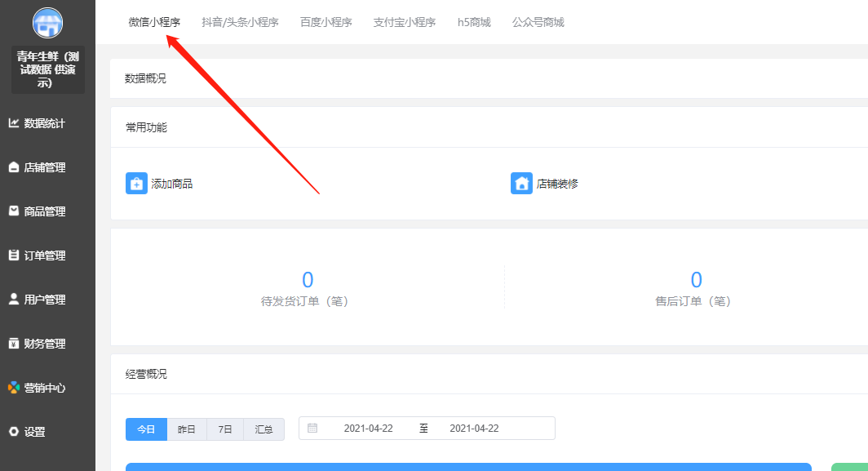
Task: Click the blue 店铺装修 house icon
Action: point(521,184)
